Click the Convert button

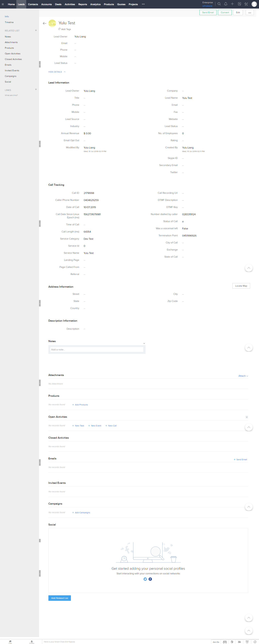click(x=225, y=12)
